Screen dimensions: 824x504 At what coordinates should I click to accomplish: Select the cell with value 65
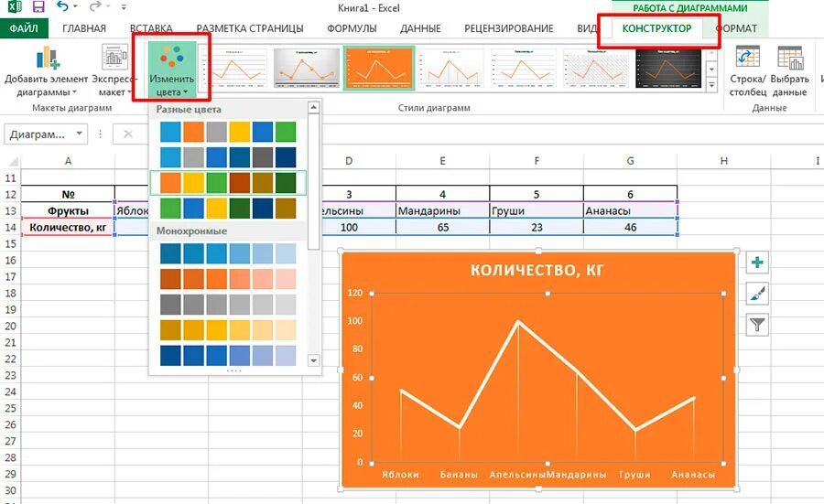442,228
